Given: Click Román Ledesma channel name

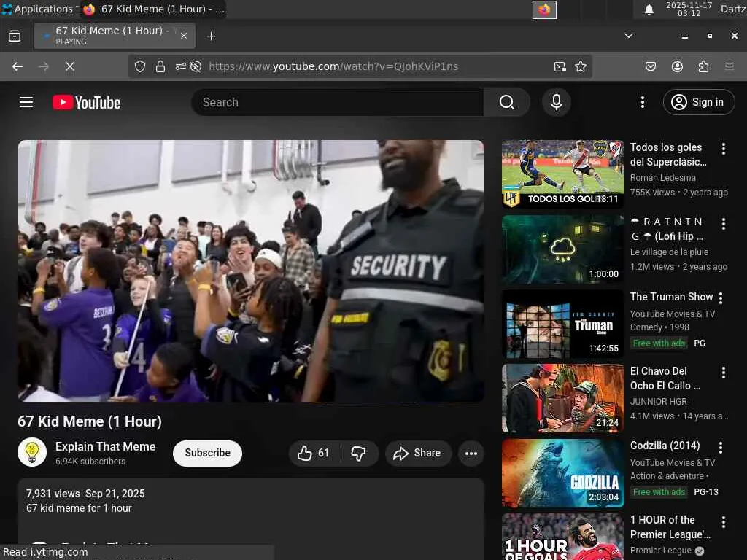Looking at the screenshot, I should [x=662, y=178].
